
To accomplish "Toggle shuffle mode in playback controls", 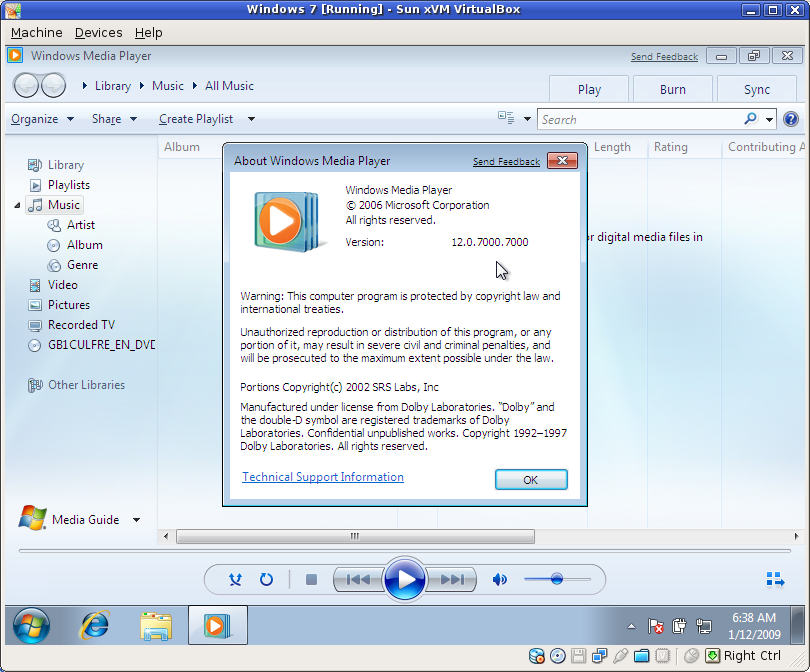I will [235, 579].
